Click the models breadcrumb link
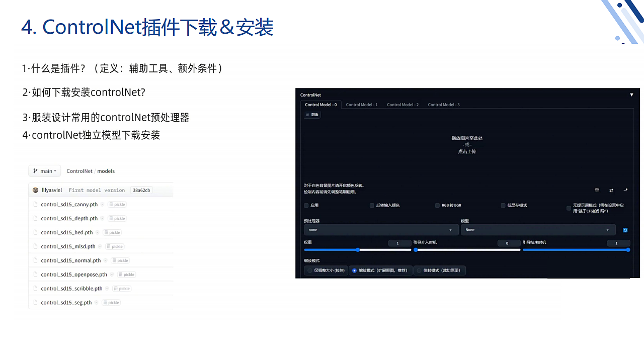Image resolution: width=644 pixels, height=362 pixels. pos(106,171)
